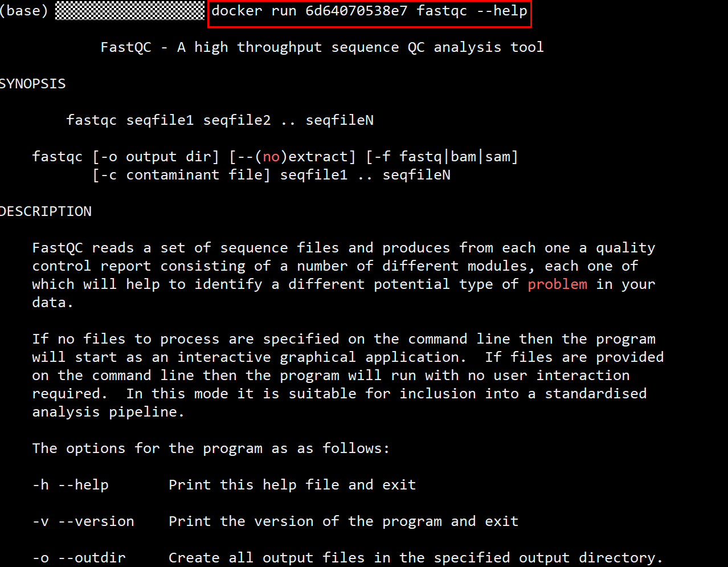Click the censored hostname block in prompt
Image resolution: width=728 pixels, height=567 pixels.
[x=130, y=11]
